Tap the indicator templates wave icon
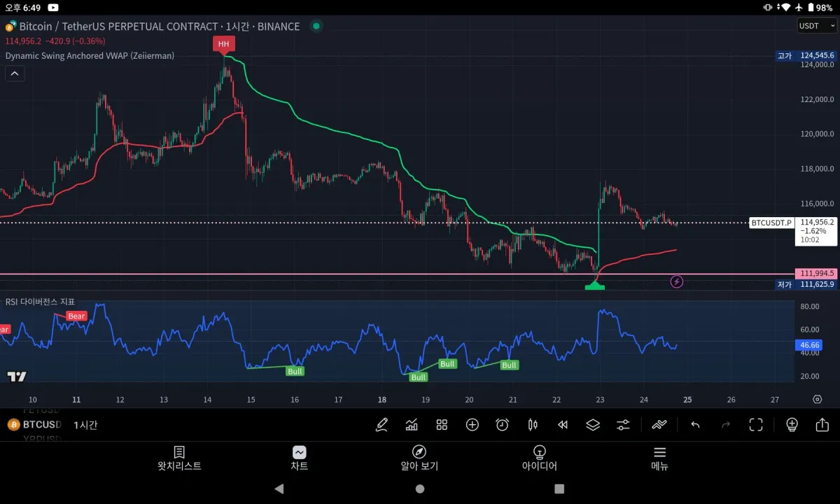Viewport: 840px width, 504px height. (x=659, y=424)
